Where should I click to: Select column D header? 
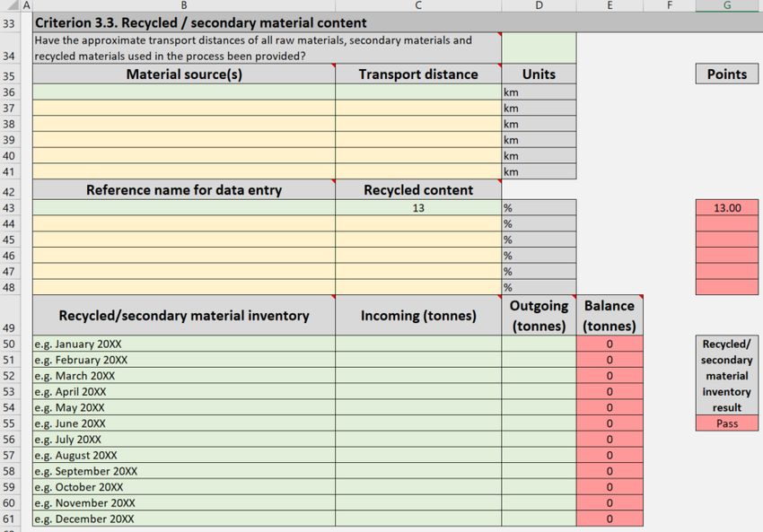(x=539, y=5)
